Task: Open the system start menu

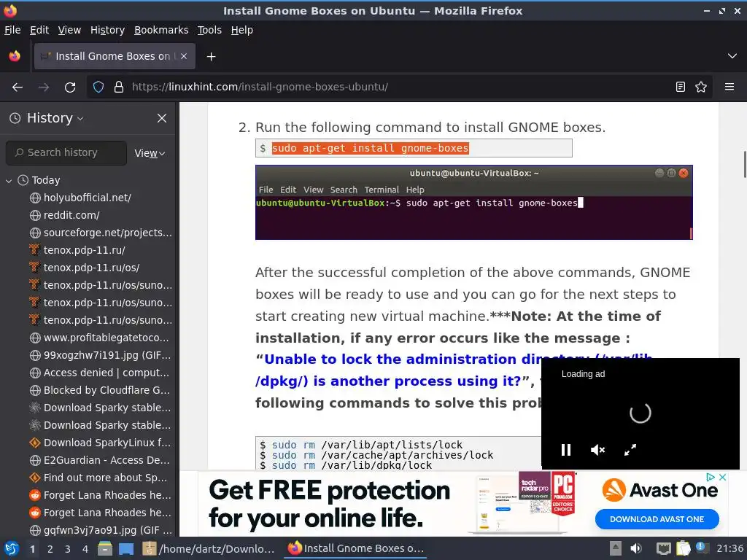Action: (12, 549)
